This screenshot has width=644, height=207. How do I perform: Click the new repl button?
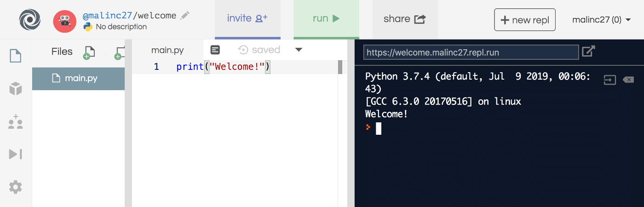click(524, 20)
